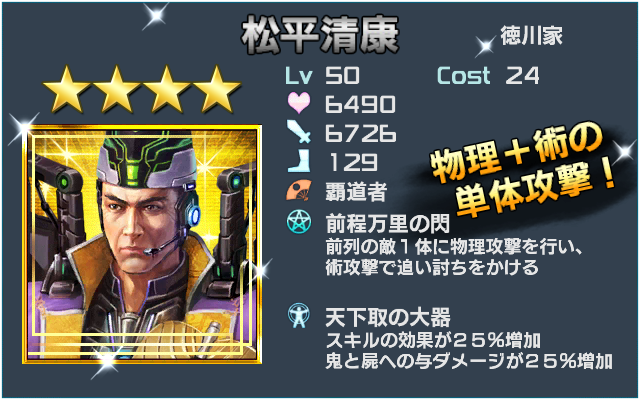The height and width of the screenshot is (400, 640).
Task: Select the 松平清康 character portrait
Action: [142, 244]
